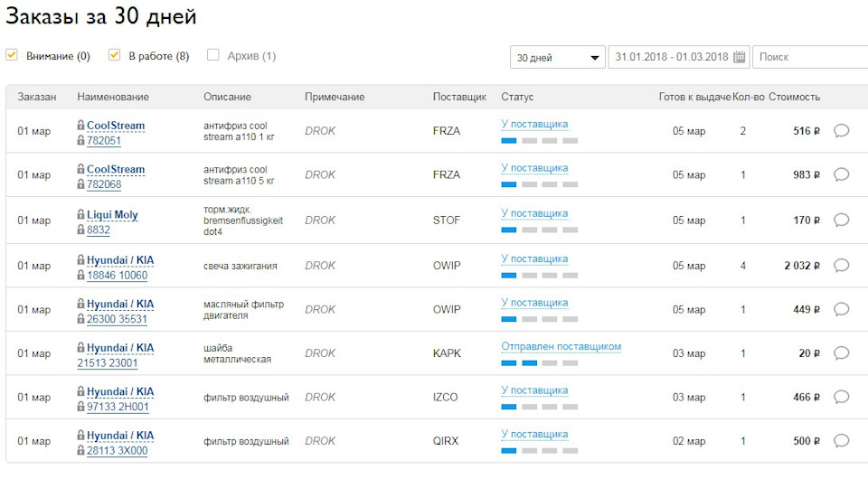Open part number link 21513 23001

pos(108,362)
